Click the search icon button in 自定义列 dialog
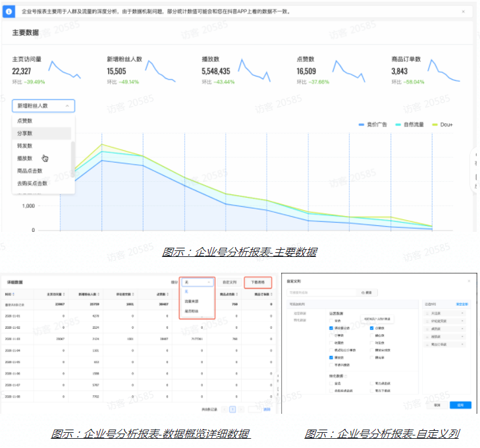Screen dimensions: 480x448 click(367, 292)
